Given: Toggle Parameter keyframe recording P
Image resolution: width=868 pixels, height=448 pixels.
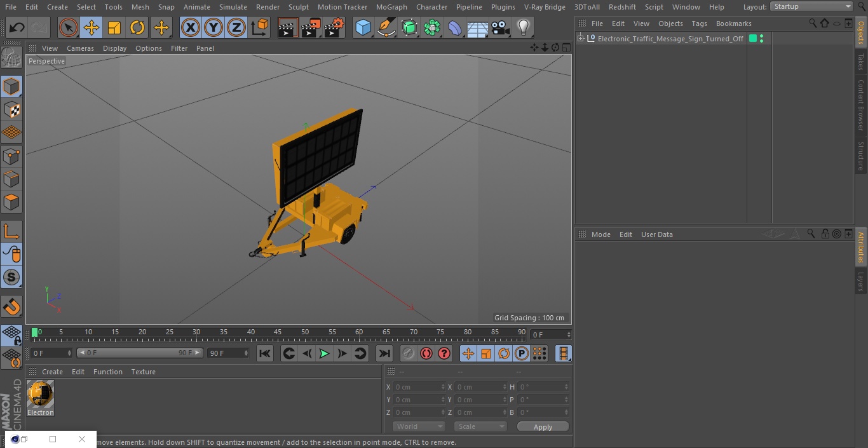Looking at the screenshot, I should 522,353.
